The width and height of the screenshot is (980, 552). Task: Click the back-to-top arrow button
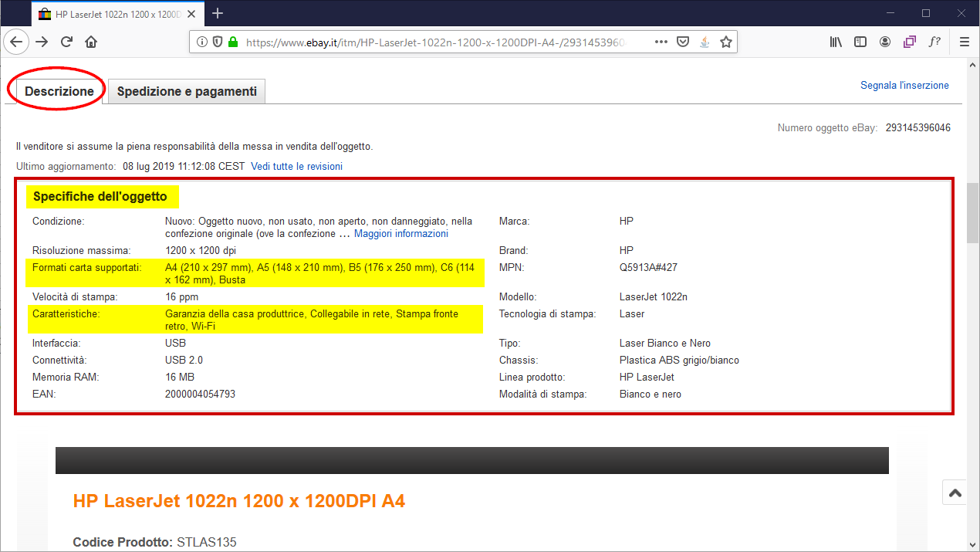point(955,493)
